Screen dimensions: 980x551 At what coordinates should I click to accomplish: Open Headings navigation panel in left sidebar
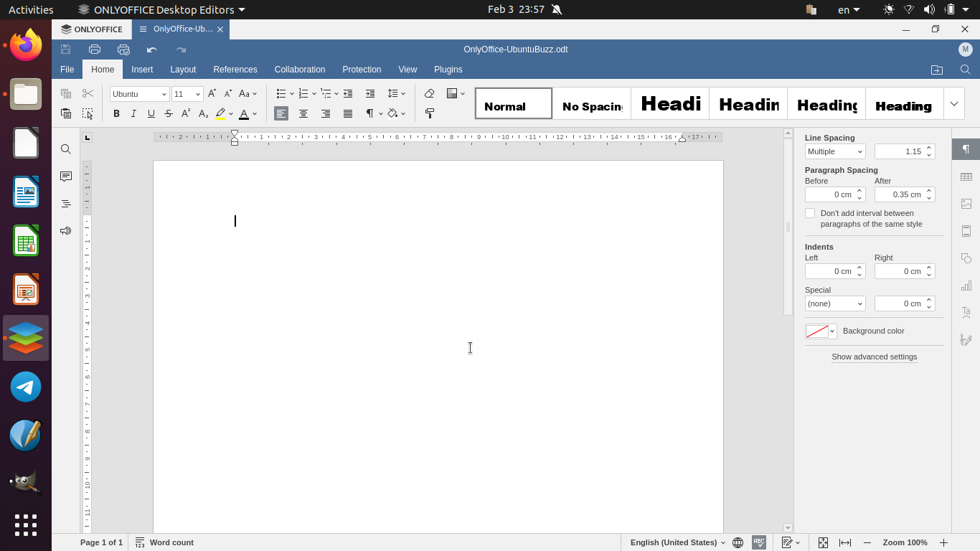pos(66,204)
